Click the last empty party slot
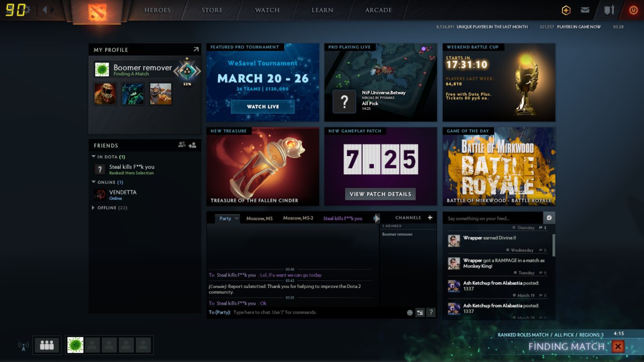Screen dimensions: 644x362 143,345
